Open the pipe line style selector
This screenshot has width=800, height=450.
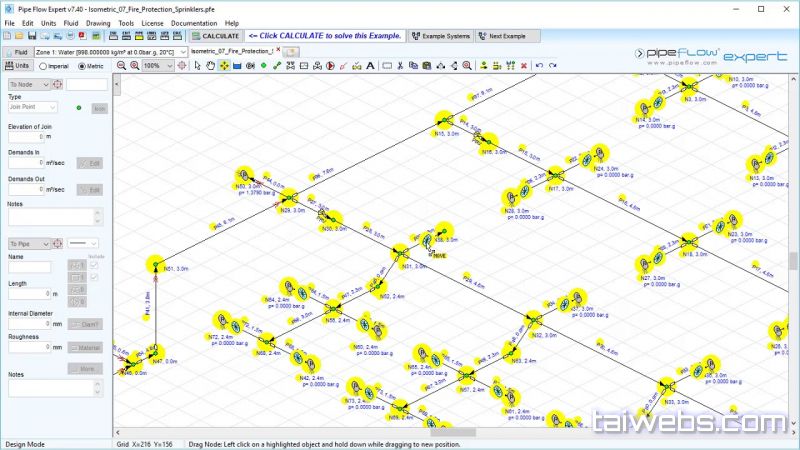tap(83, 243)
